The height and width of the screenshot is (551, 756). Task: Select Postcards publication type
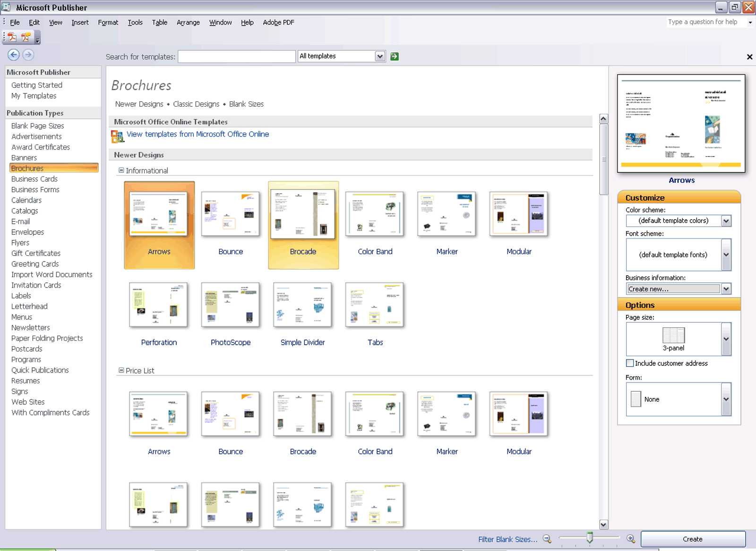[x=27, y=349]
